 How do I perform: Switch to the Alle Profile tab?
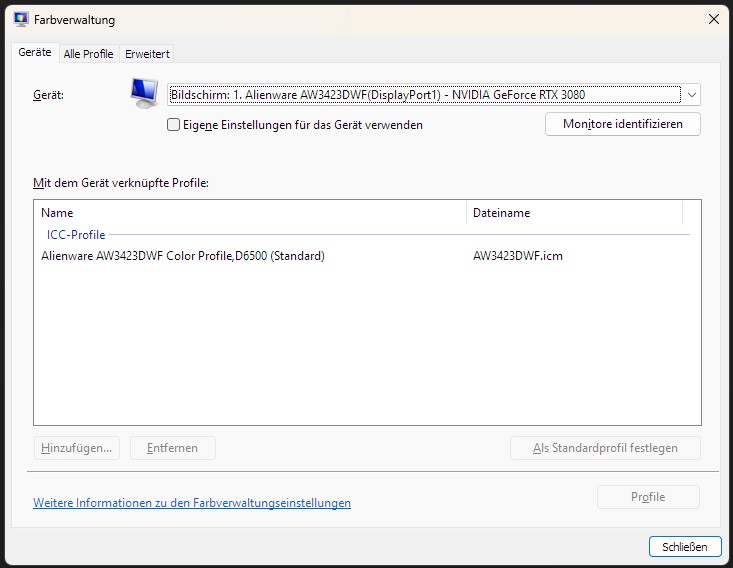click(x=88, y=54)
